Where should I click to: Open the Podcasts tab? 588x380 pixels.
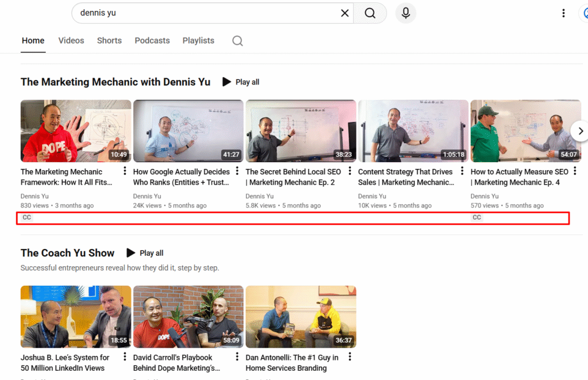(152, 41)
